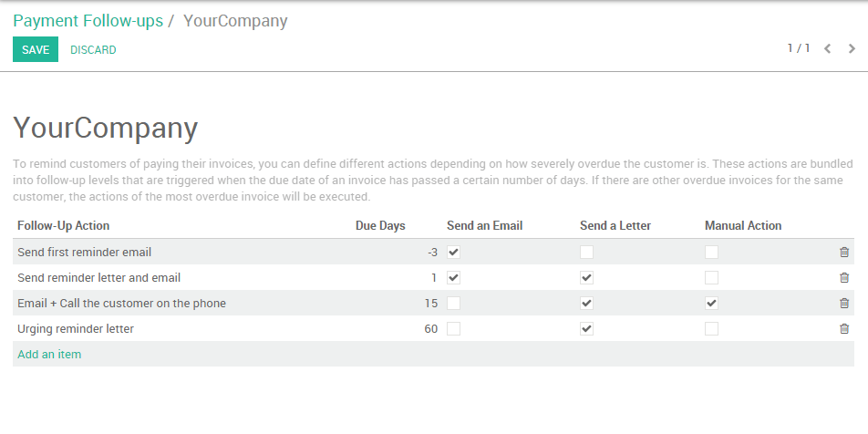
Task: Uncheck Send an Email for first reminder
Action: pyautogui.click(x=454, y=253)
